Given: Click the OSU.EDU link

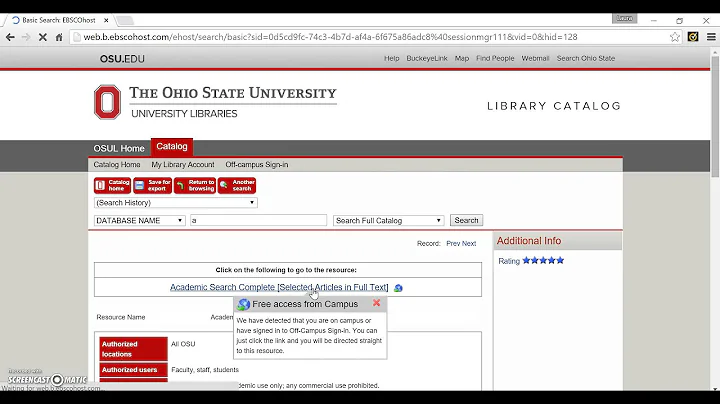Looking at the screenshot, I should click(x=122, y=59).
